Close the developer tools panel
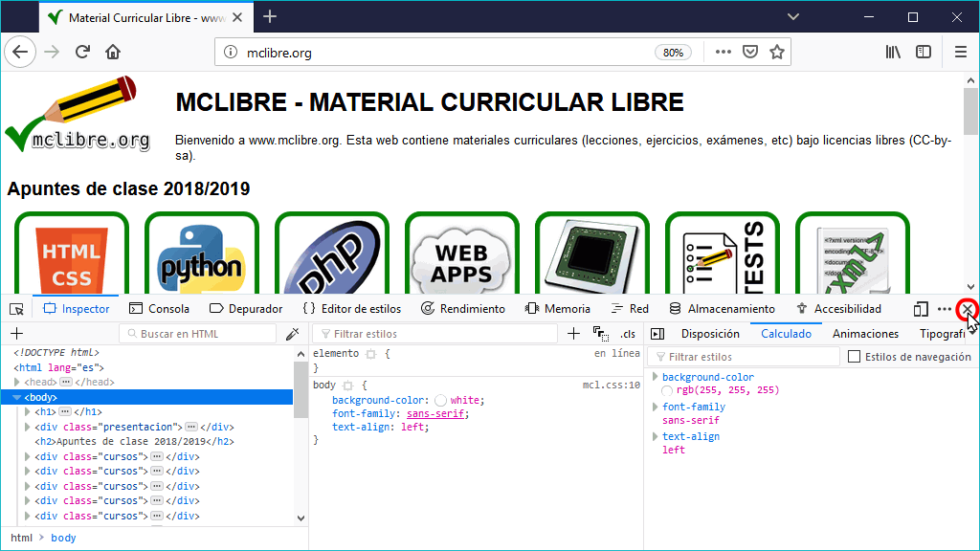 tap(967, 309)
